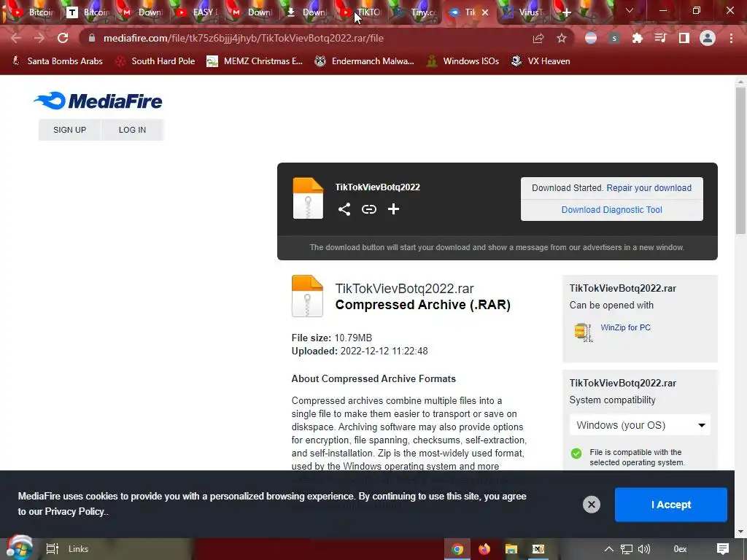The image size is (747, 560).
Task: Switch to the TIKTO tab
Action: 362,12
